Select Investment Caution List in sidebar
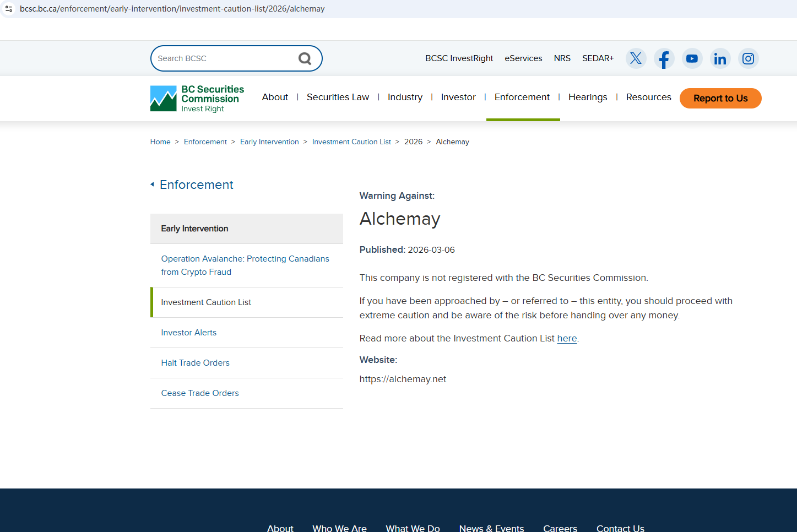Image resolution: width=797 pixels, height=532 pixels. pyautogui.click(x=247, y=302)
